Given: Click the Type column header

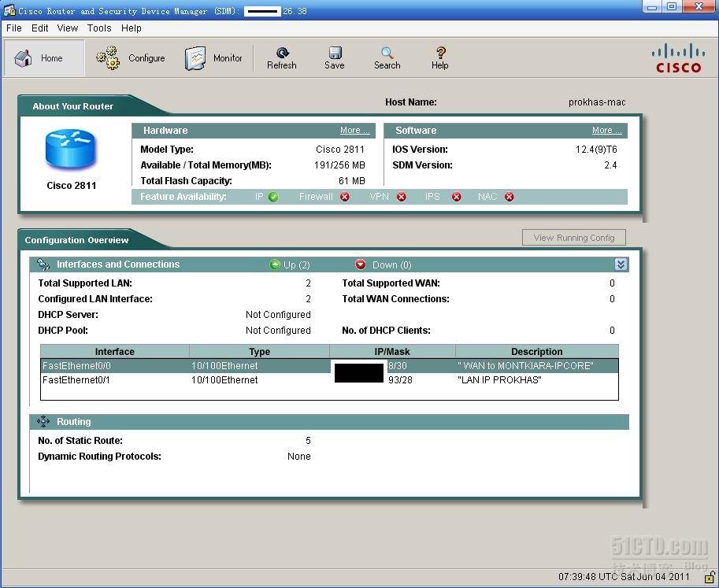Looking at the screenshot, I should point(259,352).
